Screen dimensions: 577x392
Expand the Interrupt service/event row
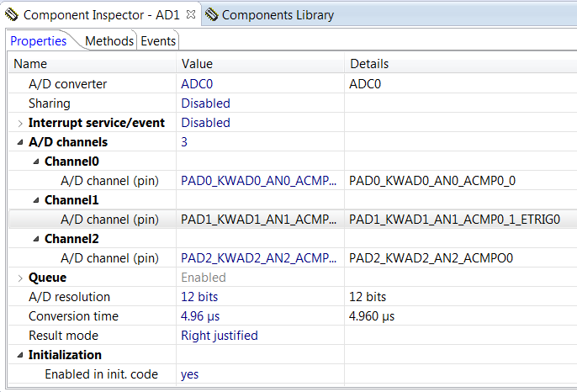[x=20, y=123]
